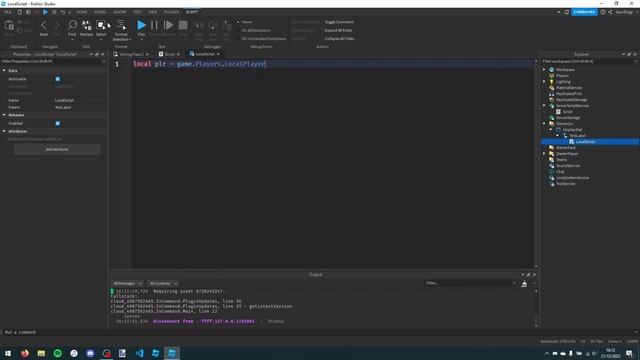Switch to the HOME ribbon tab
This screenshot has height=360, width=640.
click(x=82, y=12)
